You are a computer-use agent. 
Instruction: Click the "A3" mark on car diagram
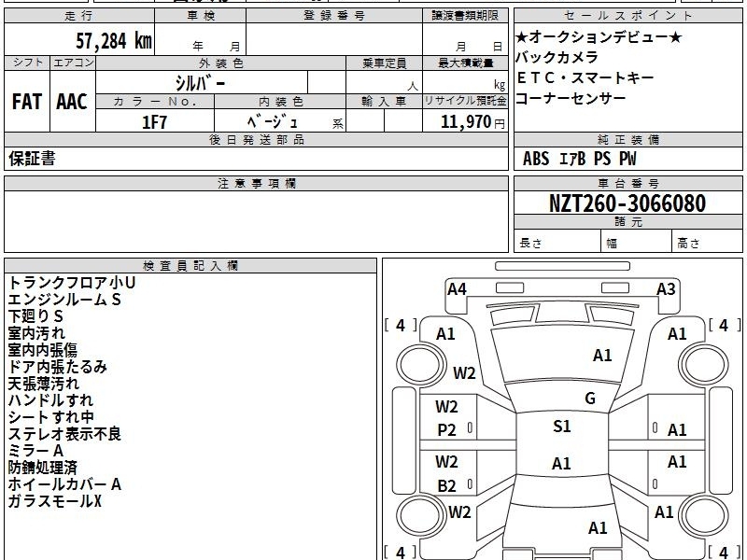pyautogui.click(x=666, y=289)
